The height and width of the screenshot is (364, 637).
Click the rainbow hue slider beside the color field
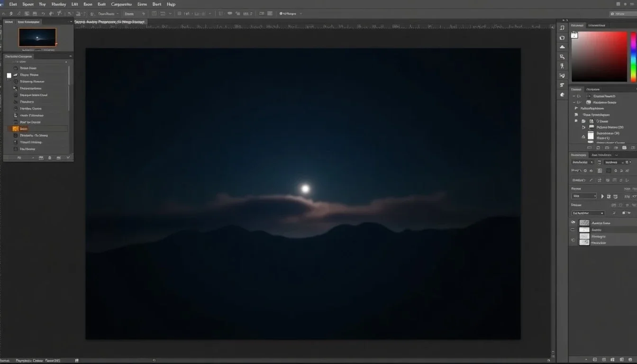coord(634,57)
